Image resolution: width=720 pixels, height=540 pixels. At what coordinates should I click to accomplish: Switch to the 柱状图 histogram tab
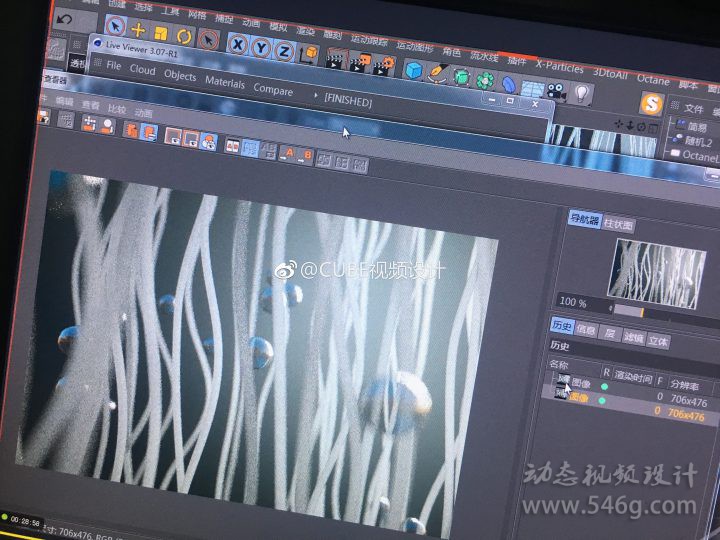pyautogui.click(x=618, y=224)
